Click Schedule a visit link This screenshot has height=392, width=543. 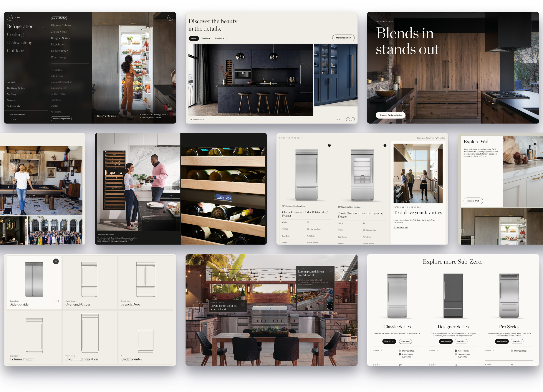coord(401,227)
